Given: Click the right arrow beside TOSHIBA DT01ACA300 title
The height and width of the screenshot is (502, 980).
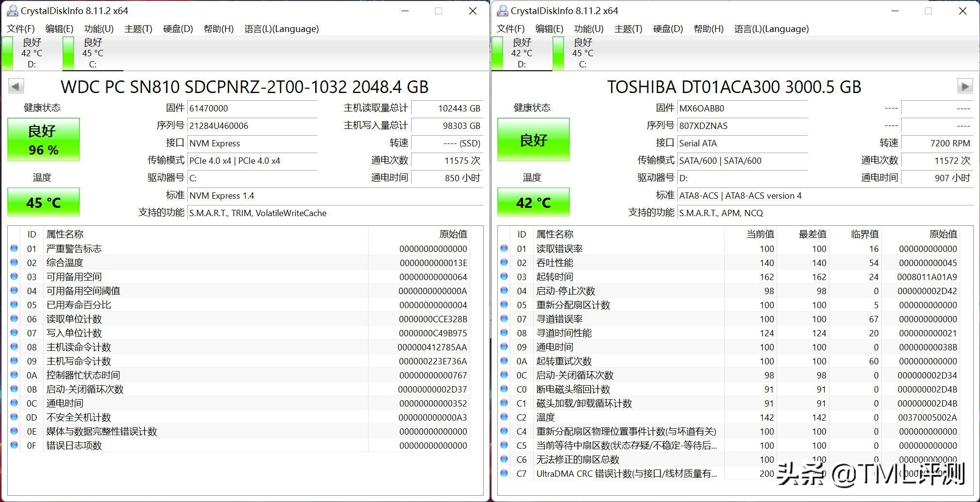Looking at the screenshot, I should (965, 86).
